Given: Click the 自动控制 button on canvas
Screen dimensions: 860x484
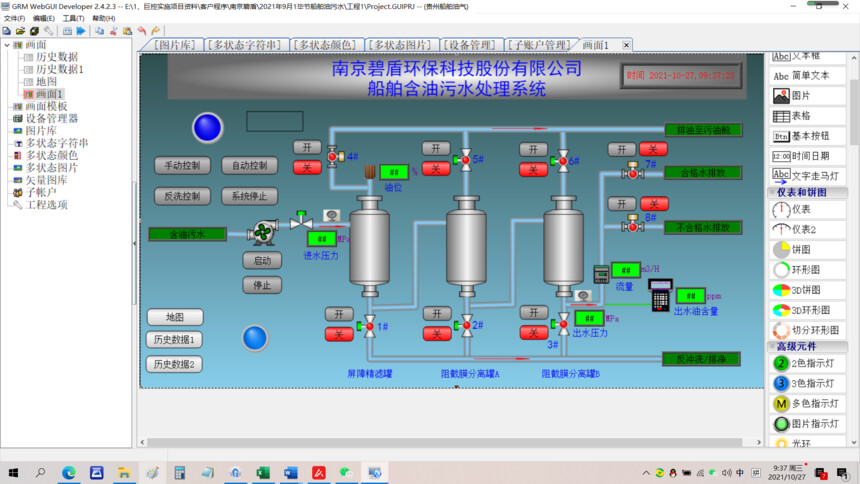Looking at the screenshot, I should tap(250, 165).
